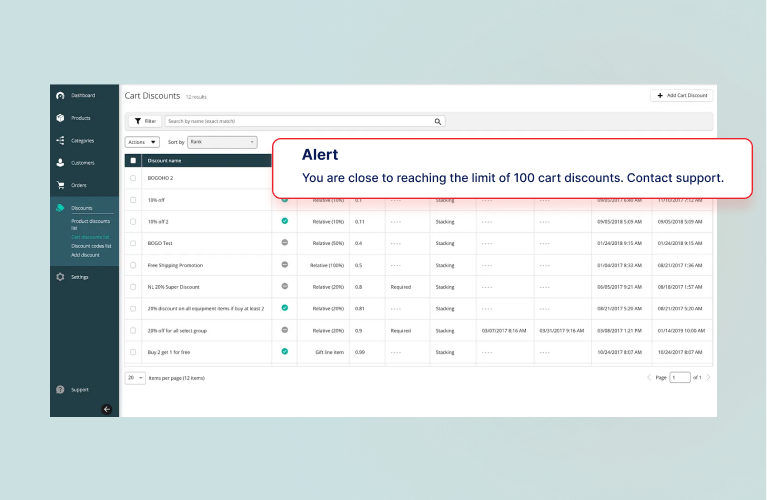Click the Discounts tag icon
This screenshot has width=767, height=500.
point(60,208)
